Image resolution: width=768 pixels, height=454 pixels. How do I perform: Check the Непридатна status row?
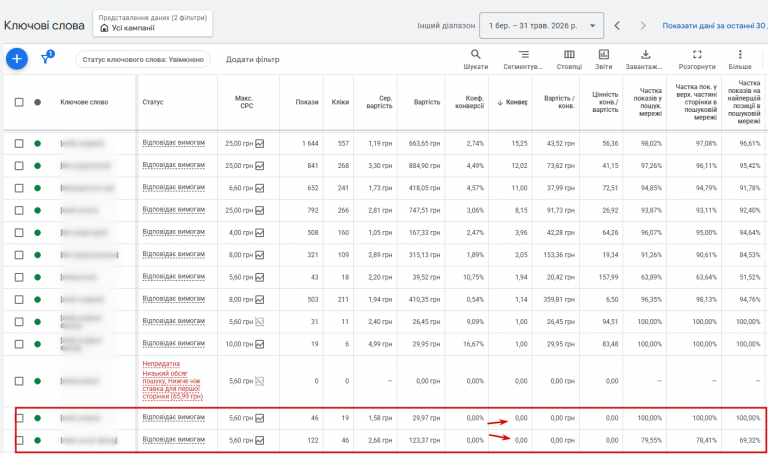coord(19,381)
